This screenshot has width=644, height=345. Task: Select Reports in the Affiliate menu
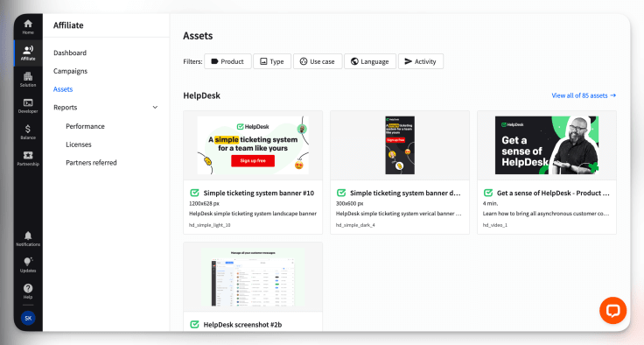tap(66, 108)
